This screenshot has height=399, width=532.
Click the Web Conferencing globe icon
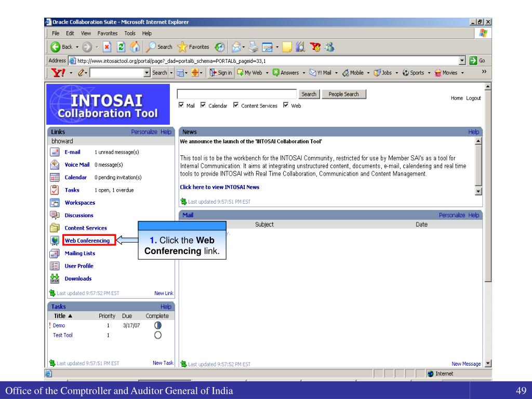(x=55, y=241)
